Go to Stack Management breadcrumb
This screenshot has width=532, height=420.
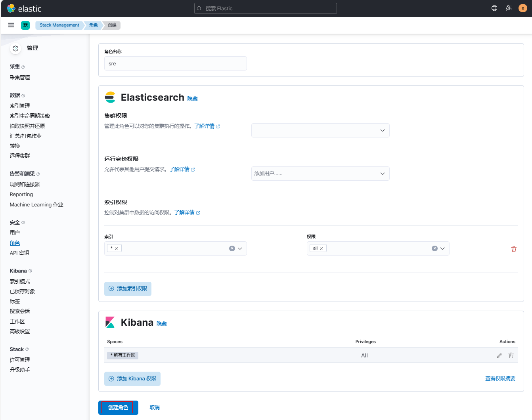click(59, 25)
